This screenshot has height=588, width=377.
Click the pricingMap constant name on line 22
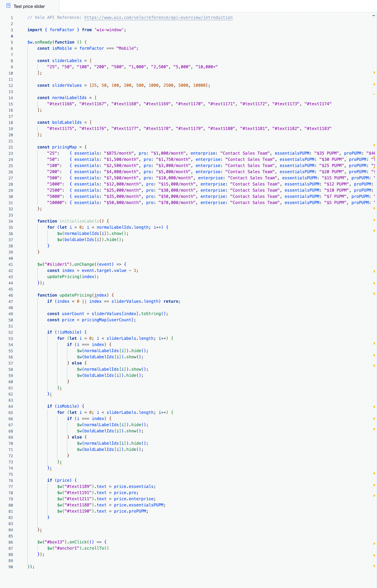click(64, 147)
